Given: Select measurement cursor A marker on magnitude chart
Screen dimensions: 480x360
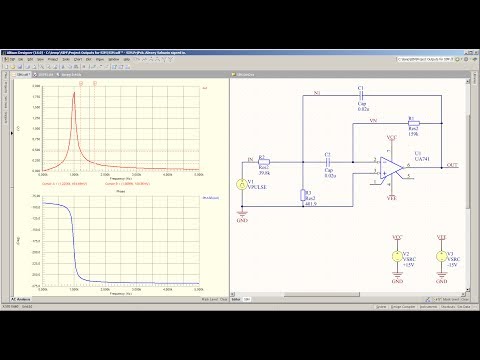Looking at the screenshot, I should click(81, 84).
